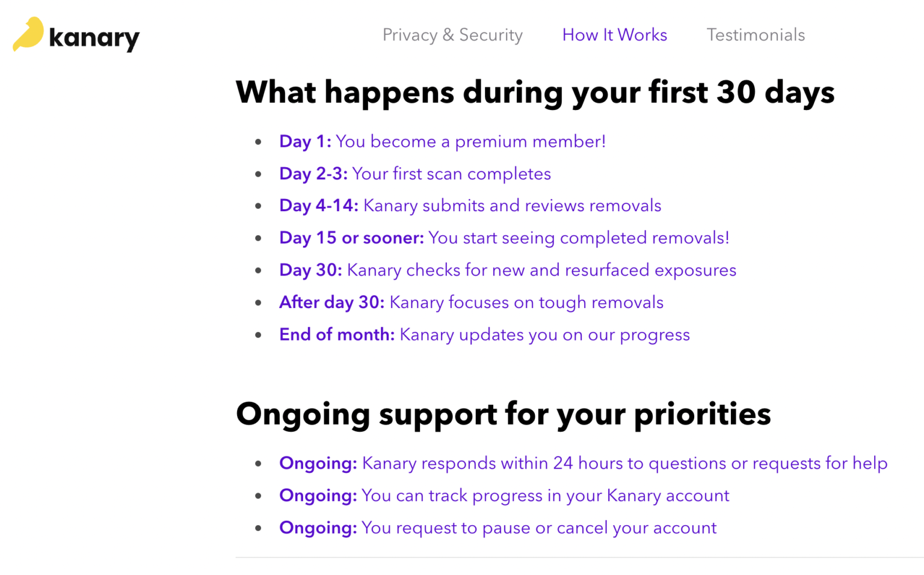This screenshot has width=924, height=575.
Task: Open the Privacy & Security page
Action: click(452, 35)
